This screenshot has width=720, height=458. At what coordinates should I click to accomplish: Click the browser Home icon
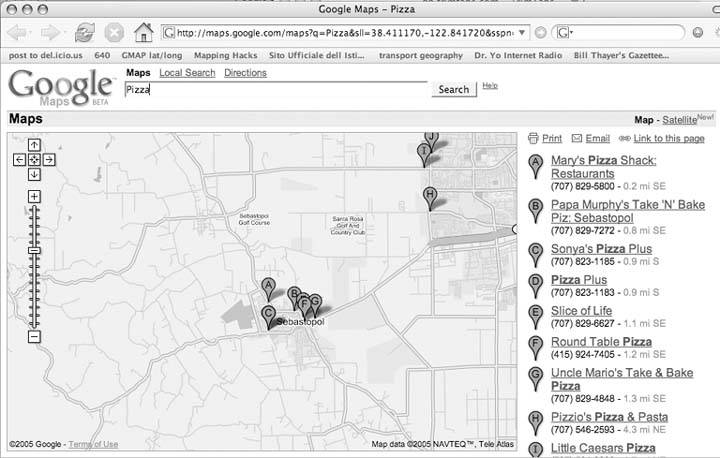coord(143,32)
